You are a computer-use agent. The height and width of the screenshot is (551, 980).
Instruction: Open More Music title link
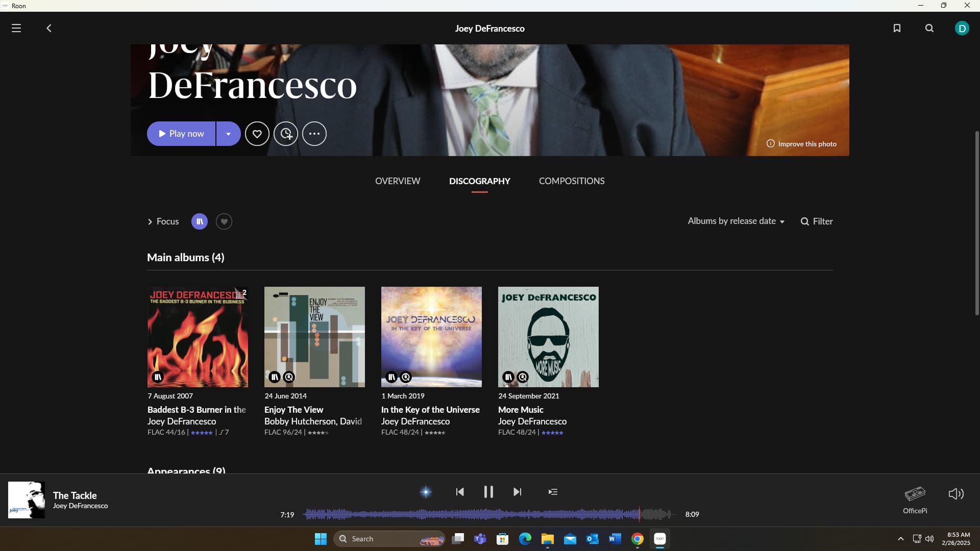(521, 410)
